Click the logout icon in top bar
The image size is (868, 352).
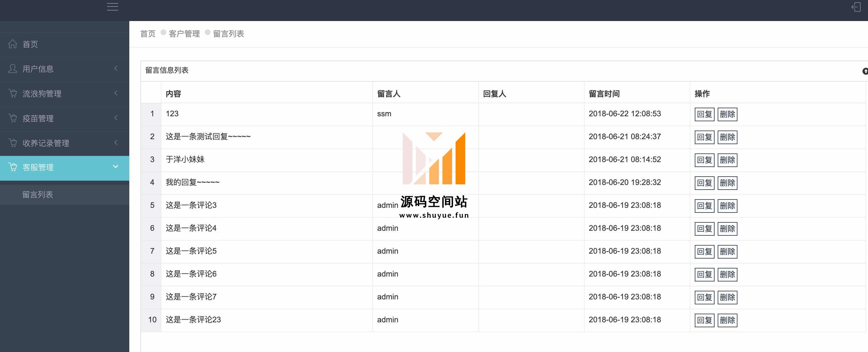click(x=856, y=7)
